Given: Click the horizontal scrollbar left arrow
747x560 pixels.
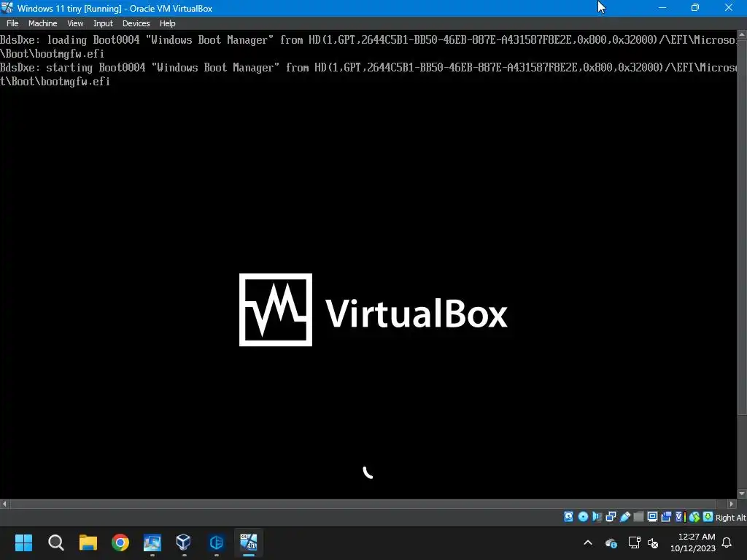Looking at the screenshot, I should (5, 504).
